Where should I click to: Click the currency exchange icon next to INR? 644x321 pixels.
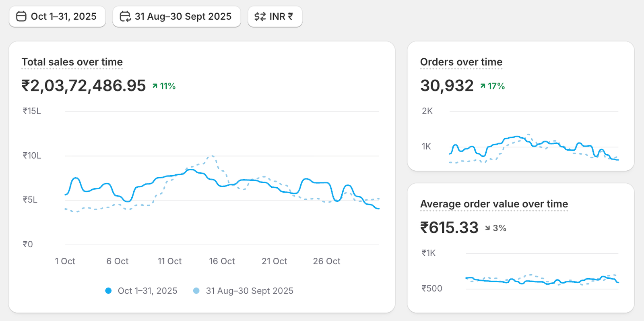tap(260, 17)
